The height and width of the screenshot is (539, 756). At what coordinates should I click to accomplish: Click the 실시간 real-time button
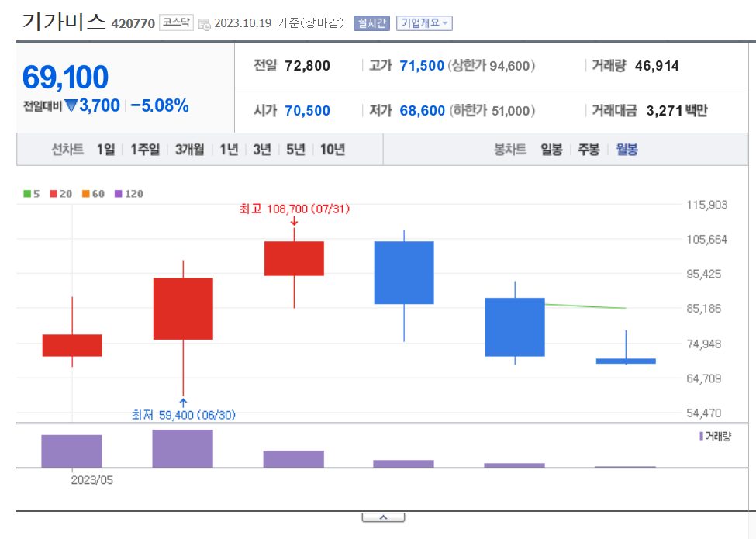371,23
